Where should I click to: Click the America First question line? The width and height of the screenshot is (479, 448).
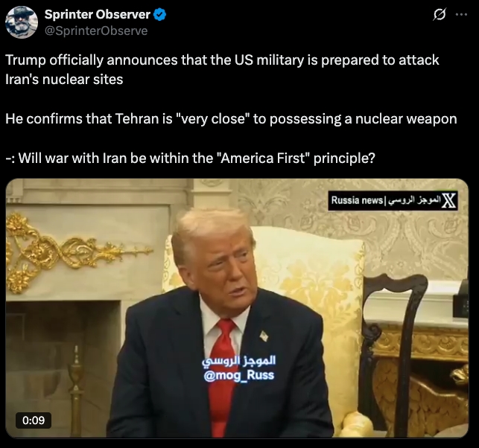(190, 158)
